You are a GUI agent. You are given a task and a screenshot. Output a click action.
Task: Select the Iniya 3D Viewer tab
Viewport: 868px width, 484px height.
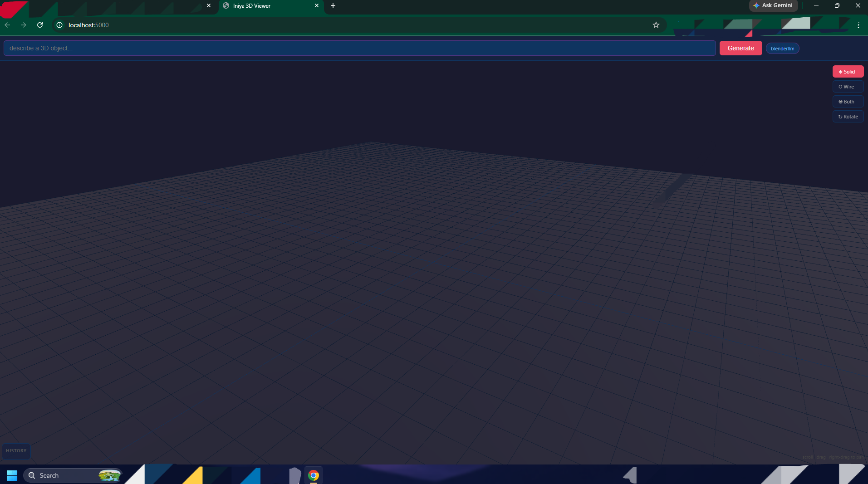click(271, 5)
